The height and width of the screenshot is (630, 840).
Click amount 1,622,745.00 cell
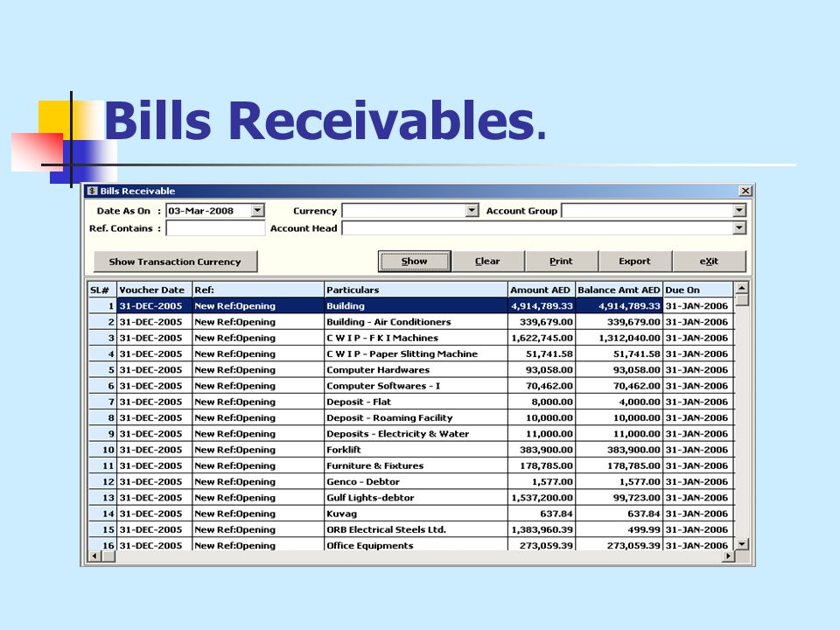tap(541, 338)
